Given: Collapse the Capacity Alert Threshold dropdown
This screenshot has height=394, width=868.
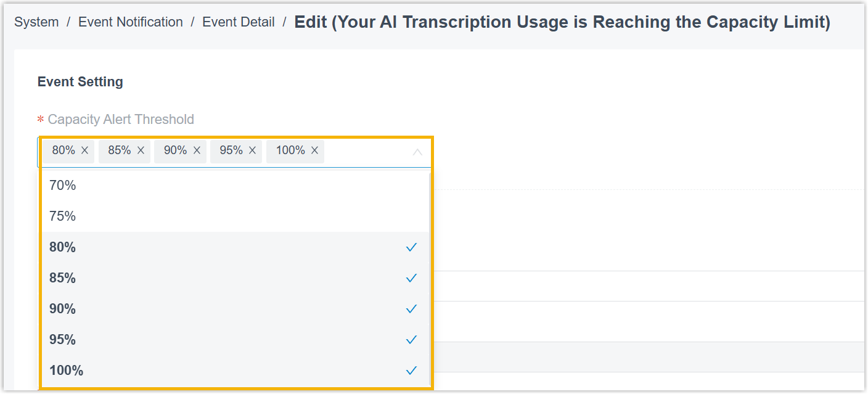Looking at the screenshot, I should point(417,152).
